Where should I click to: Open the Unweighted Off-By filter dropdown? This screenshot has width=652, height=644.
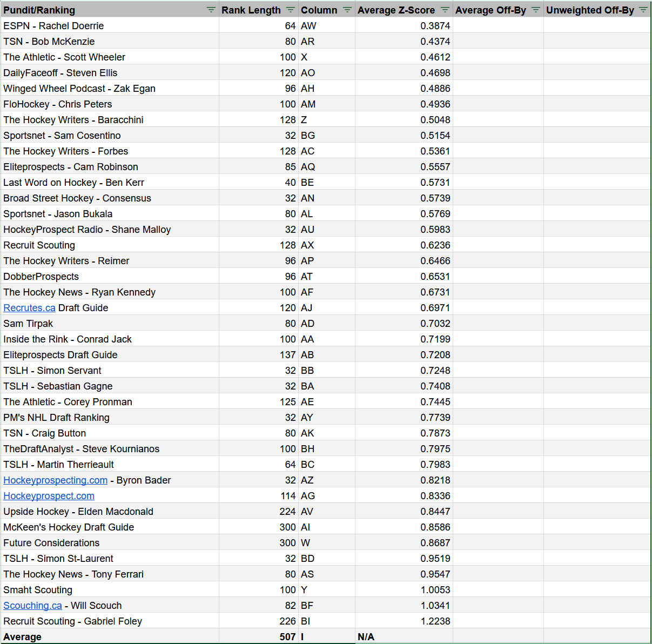coord(643,10)
